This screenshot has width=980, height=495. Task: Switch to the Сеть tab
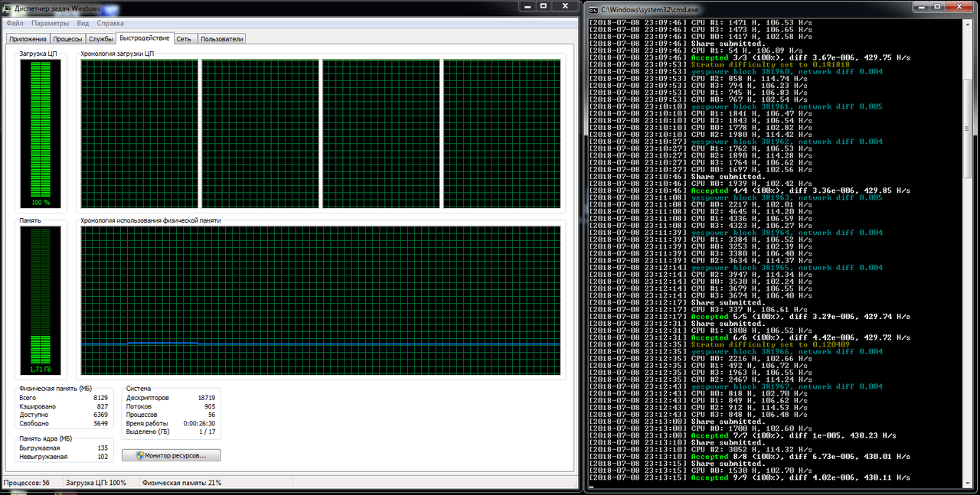[x=185, y=38]
